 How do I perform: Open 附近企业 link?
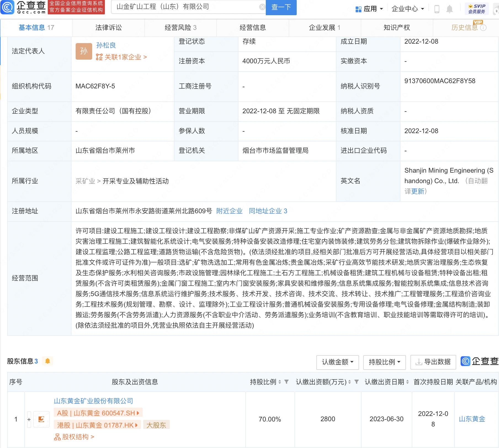click(229, 211)
